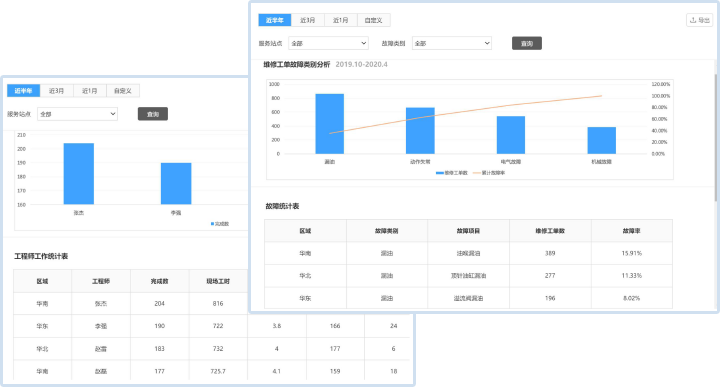Click 查询 button in engineer panel
This screenshot has height=387, width=720.
(153, 114)
